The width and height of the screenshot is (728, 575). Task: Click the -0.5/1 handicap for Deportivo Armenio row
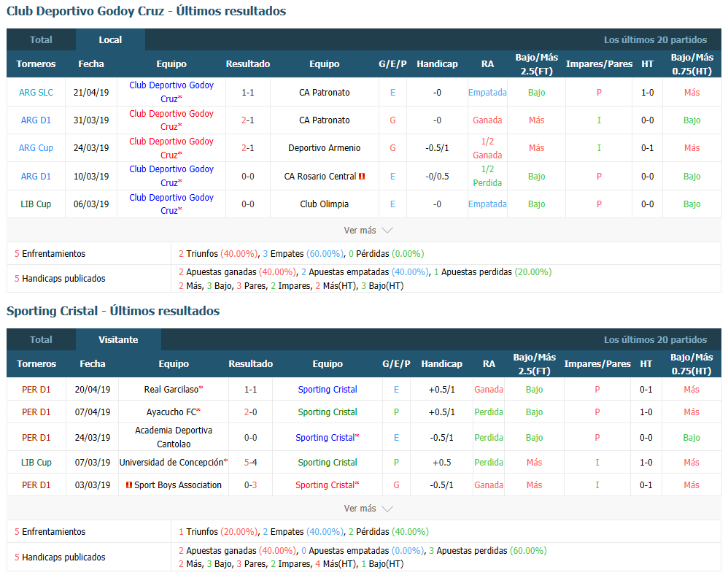pos(438,148)
